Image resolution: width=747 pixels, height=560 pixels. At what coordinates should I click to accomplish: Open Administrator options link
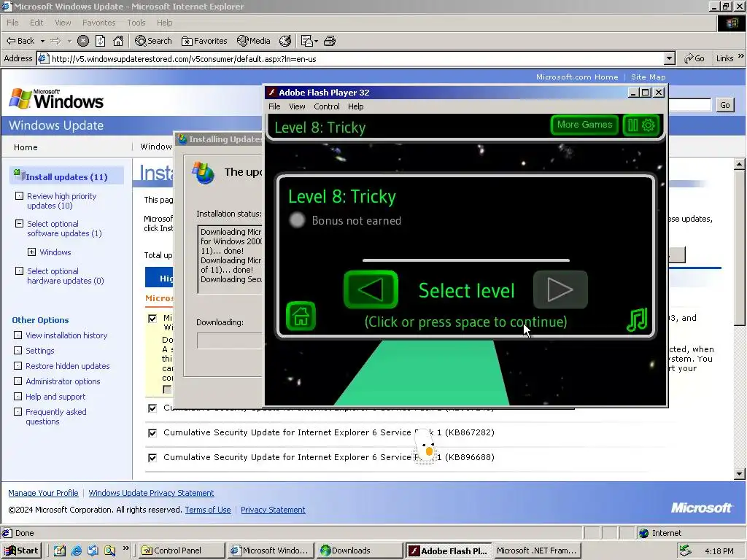pos(63,381)
